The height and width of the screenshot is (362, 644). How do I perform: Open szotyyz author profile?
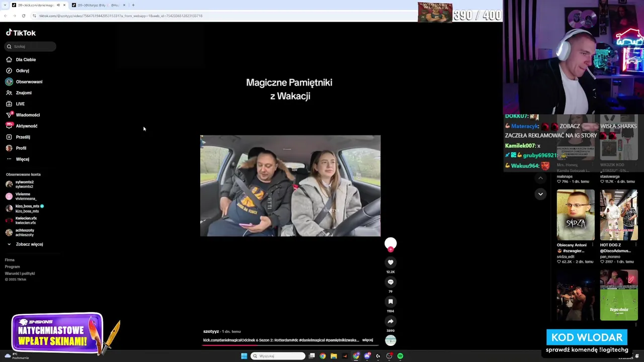pyautogui.click(x=211, y=331)
